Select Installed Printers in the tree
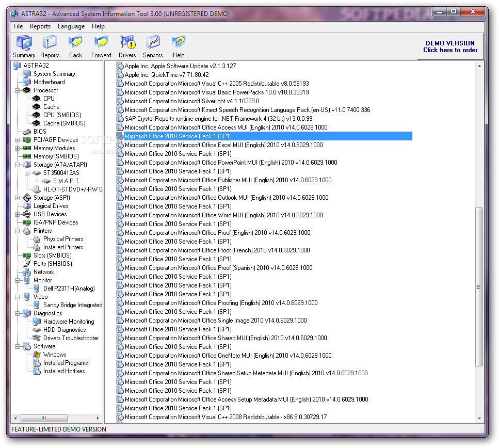Screen dimensions: 499x448 click(63, 247)
